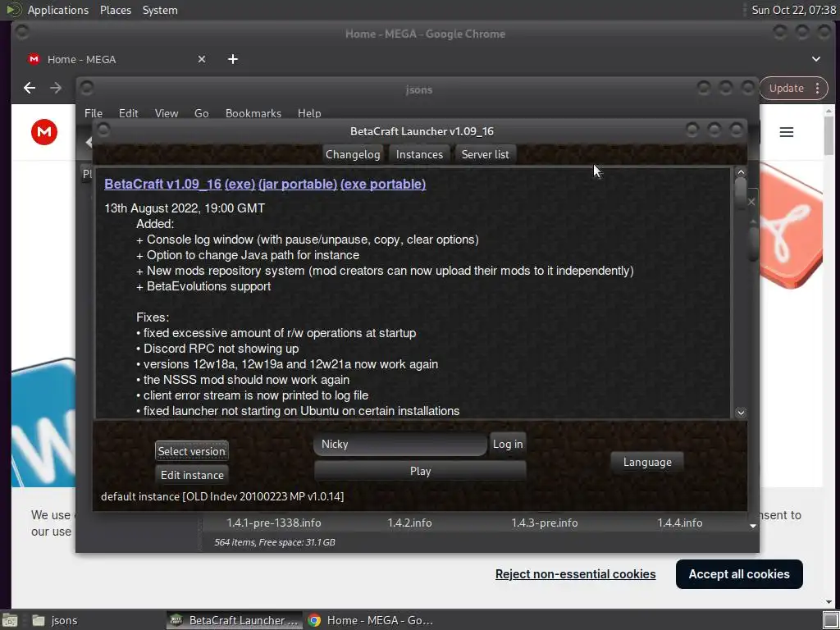Focus the username field containing Nicky

(x=400, y=444)
